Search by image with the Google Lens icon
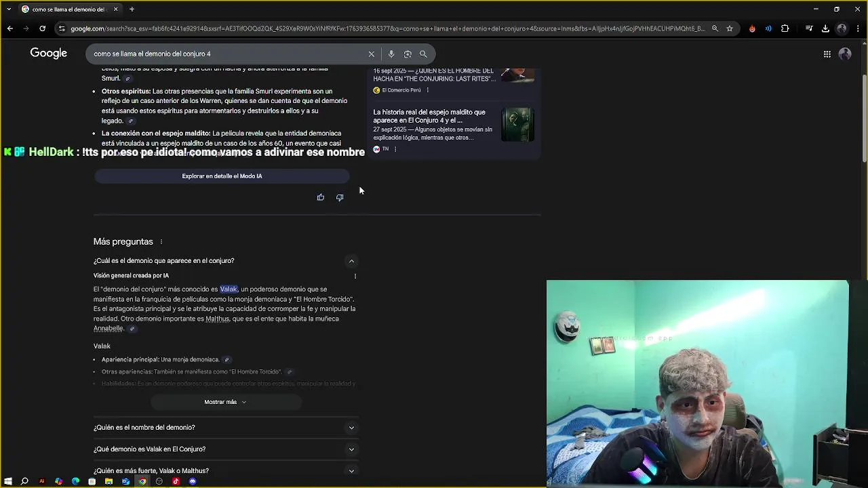This screenshot has width=868, height=488. (x=408, y=54)
